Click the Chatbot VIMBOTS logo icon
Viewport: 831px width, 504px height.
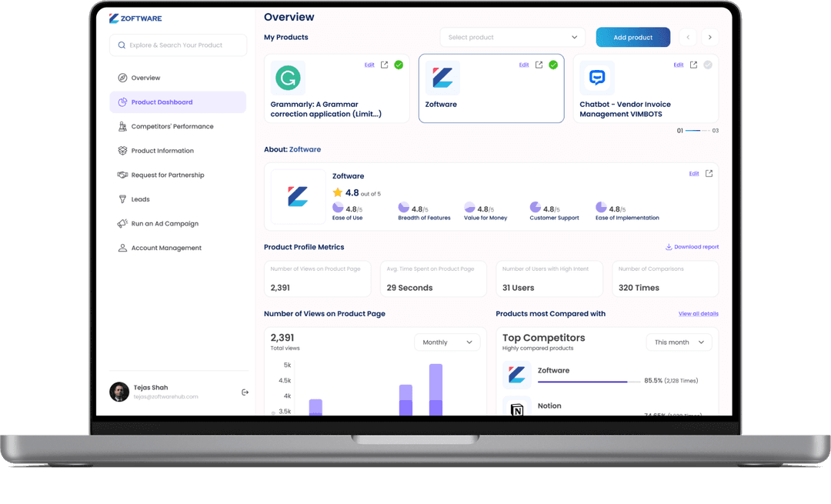597,78
